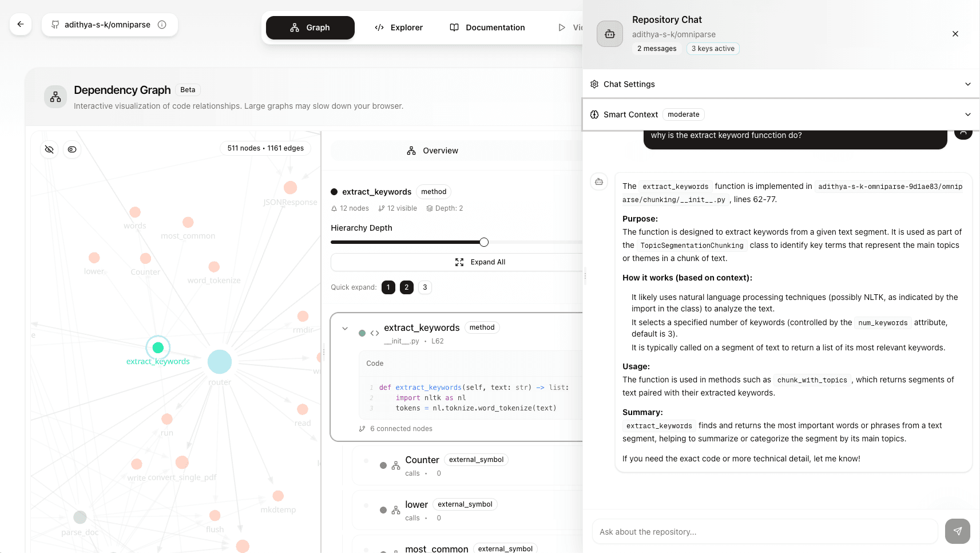Collapse the extract_keywords method card

(x=345, y=329)
